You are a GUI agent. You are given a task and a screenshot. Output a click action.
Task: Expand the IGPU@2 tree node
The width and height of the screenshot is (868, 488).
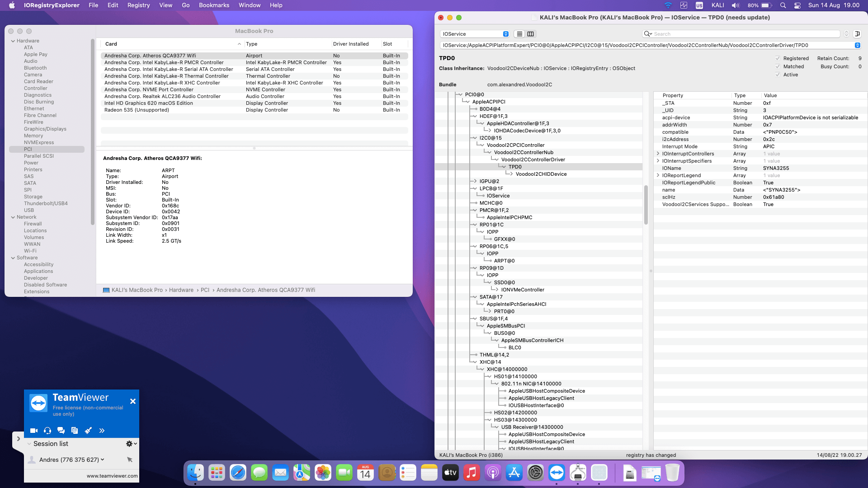click(475, 181)
